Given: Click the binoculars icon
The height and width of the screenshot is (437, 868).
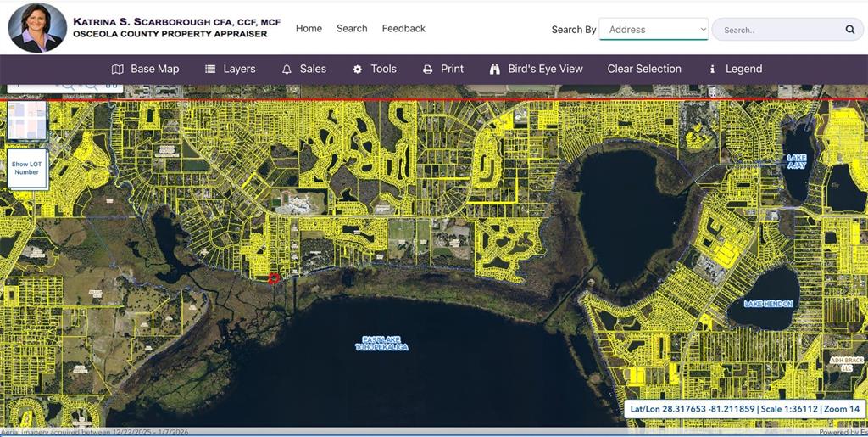Looking at the screenshot, I should pos(495,70).
